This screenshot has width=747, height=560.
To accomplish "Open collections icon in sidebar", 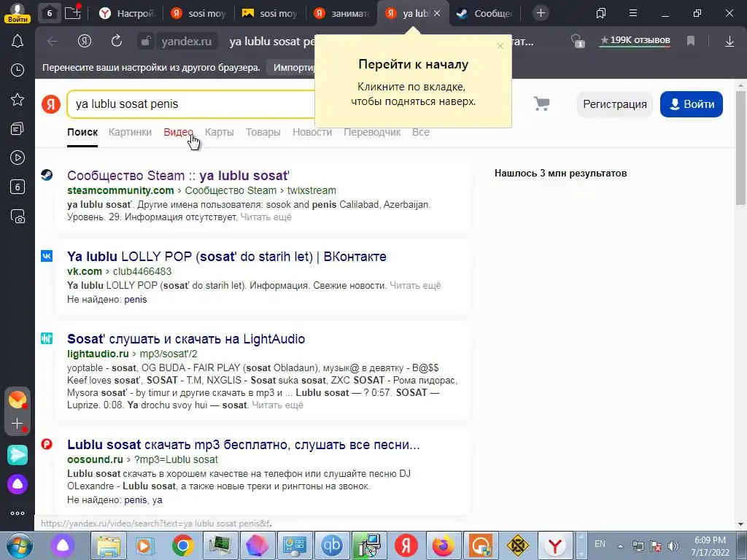I will pyautogui.click(x=18, y=128).
